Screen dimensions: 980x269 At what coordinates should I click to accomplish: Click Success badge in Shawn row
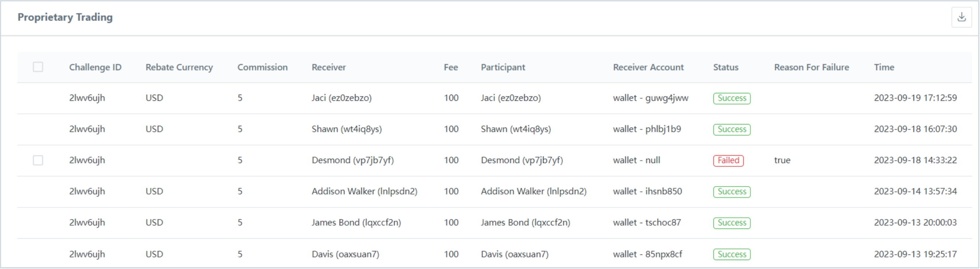pyautogui.click(x=731, y=130)
